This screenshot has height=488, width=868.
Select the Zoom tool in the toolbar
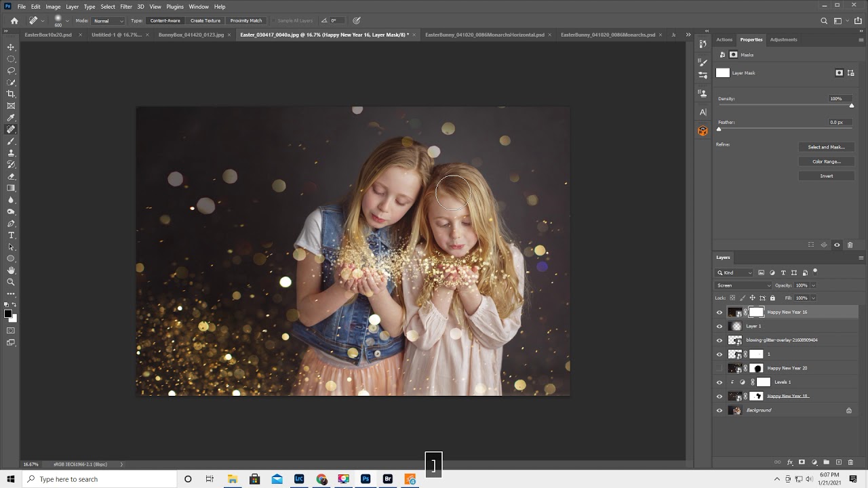coord(11,282)
